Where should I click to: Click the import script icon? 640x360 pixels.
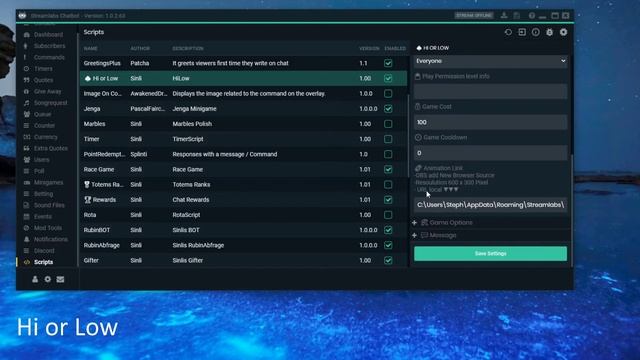(x=522, y=32)
